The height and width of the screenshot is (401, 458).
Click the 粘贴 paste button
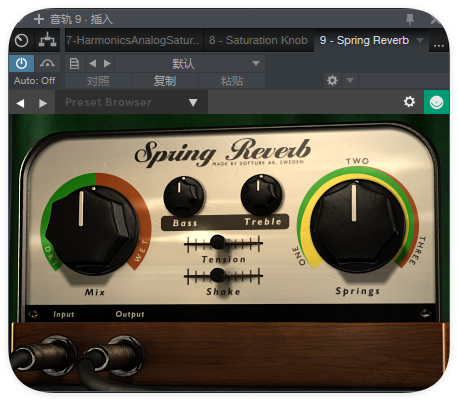pos(232,81)
